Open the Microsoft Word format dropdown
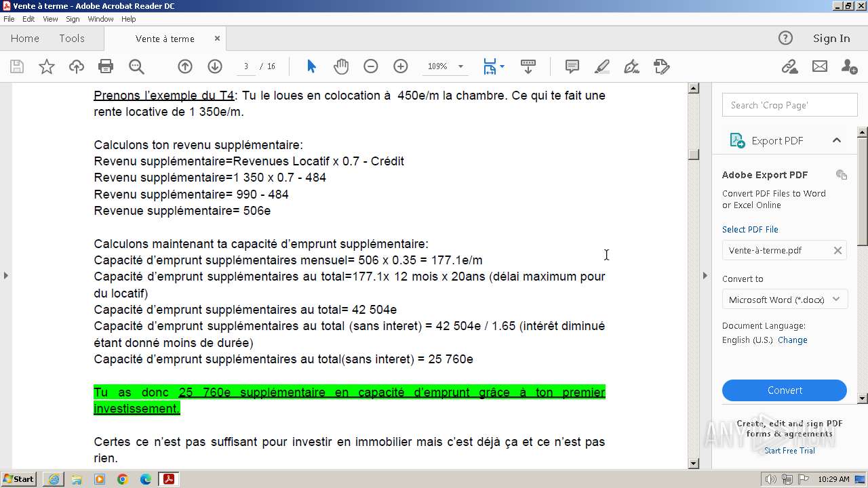Viewport: 868px width, 488px height. point(785,300)
